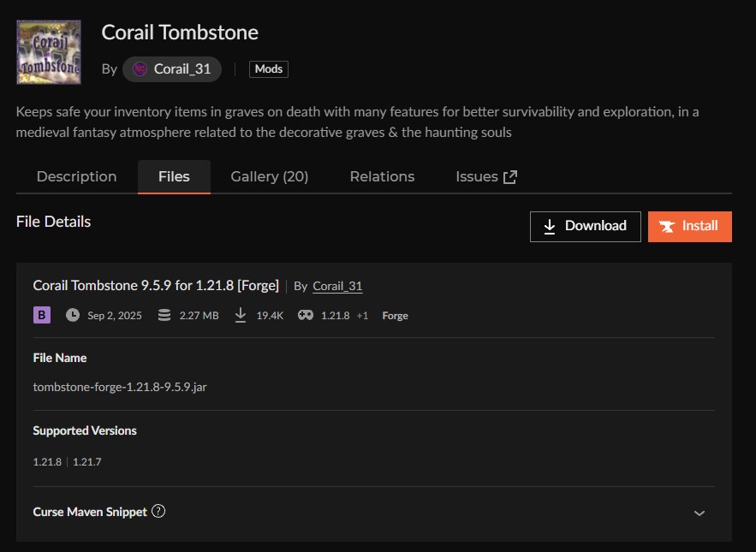Click the Curse Maven Snippet help icon

pos(158,512)
